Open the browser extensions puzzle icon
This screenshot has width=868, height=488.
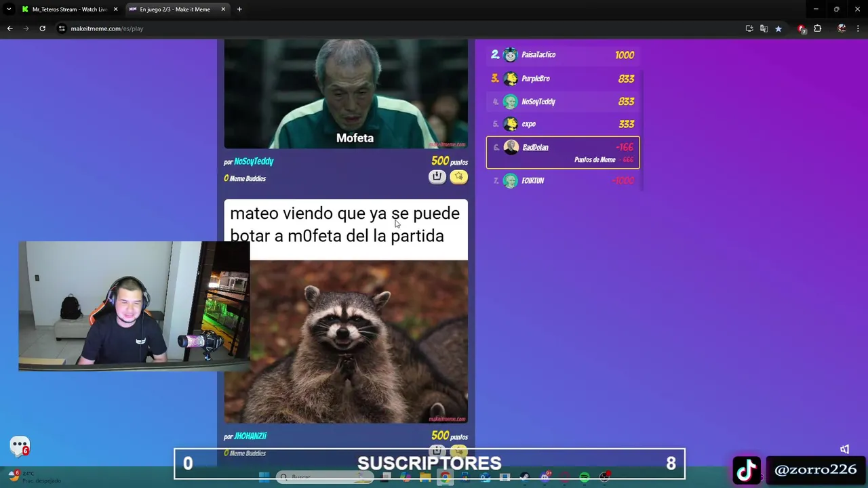coord(817,28)
